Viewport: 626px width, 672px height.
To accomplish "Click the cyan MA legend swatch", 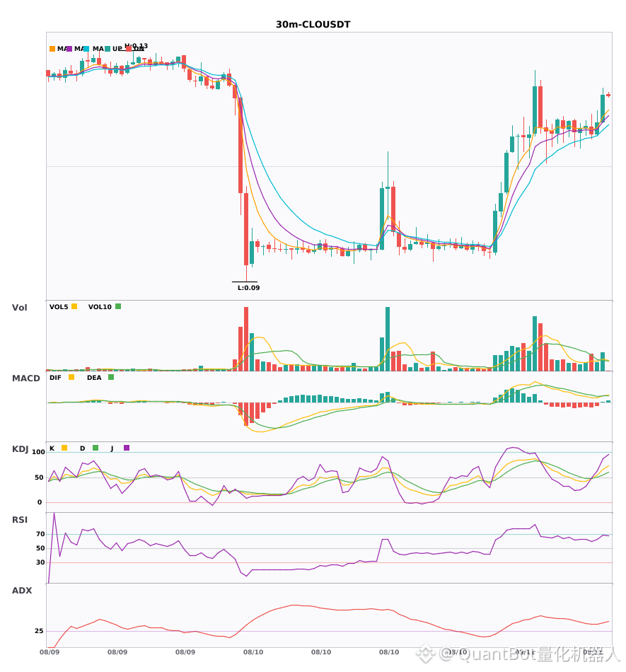I will [86, 49].
